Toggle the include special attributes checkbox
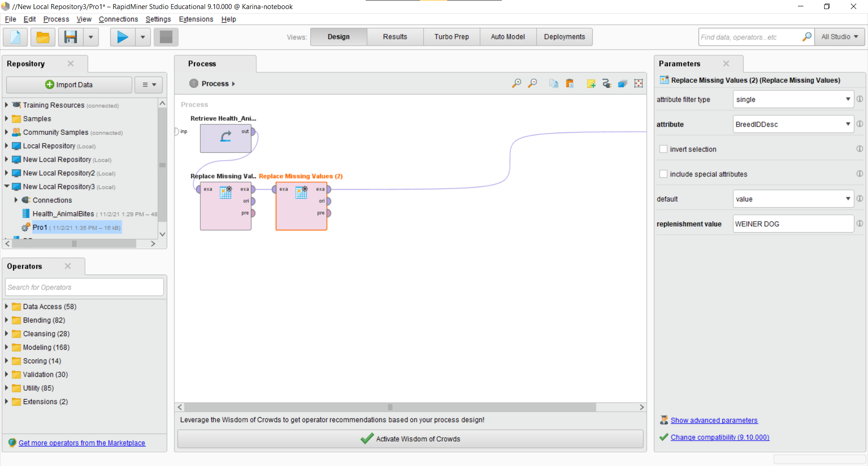The width and height of the screenshot is (868, 466). tap(663, 174)
